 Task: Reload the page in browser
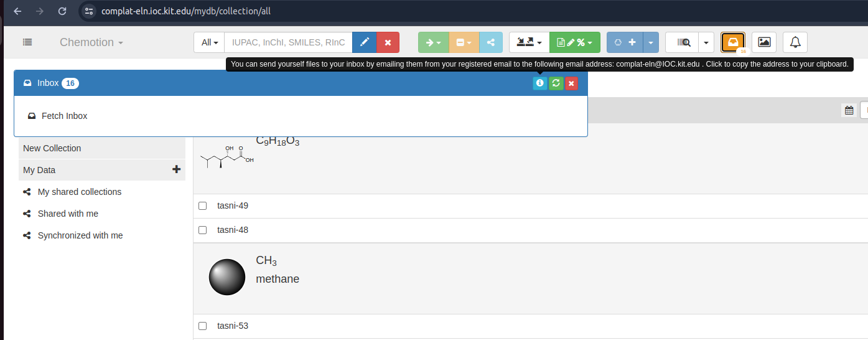coord(62,11)
